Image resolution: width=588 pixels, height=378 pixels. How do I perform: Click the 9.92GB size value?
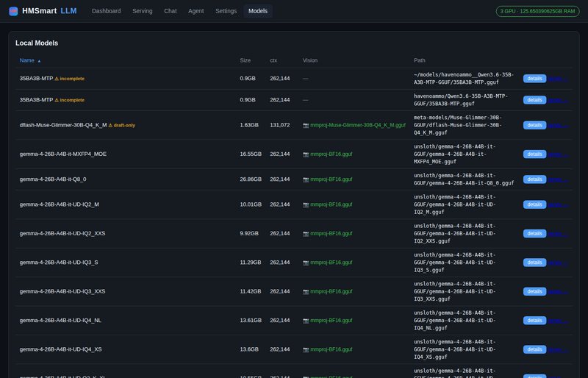click(x=249, y=233)
